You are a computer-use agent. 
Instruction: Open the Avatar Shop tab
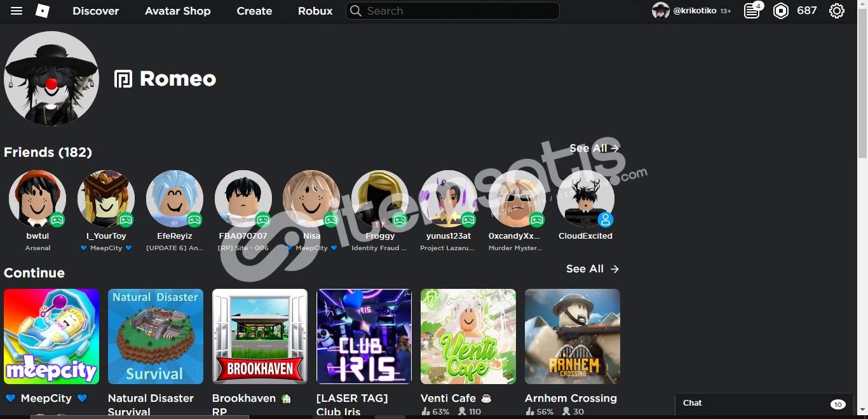178,11
